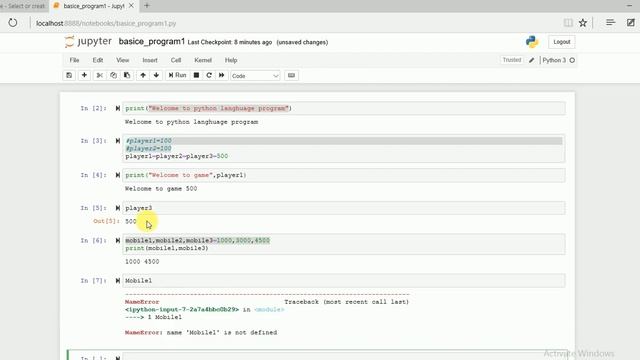Open a new browser tab plus button
640x360 pixels.
(x=147, y=6)
